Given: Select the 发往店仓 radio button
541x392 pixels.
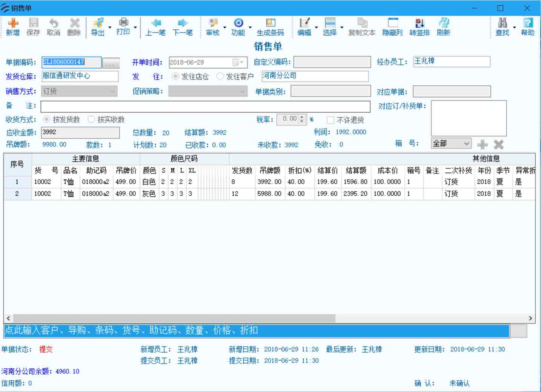Looking at the screenshot, I should coord(175,77).
